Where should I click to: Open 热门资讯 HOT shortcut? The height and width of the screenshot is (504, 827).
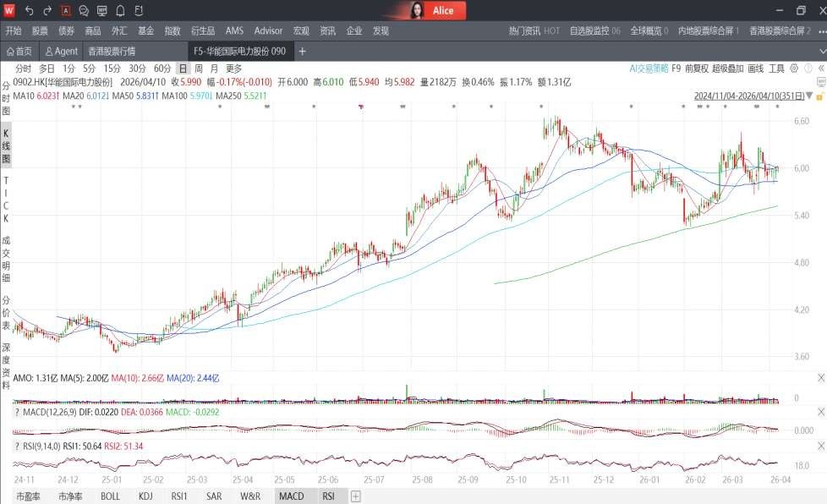click(x=534, y=30)
